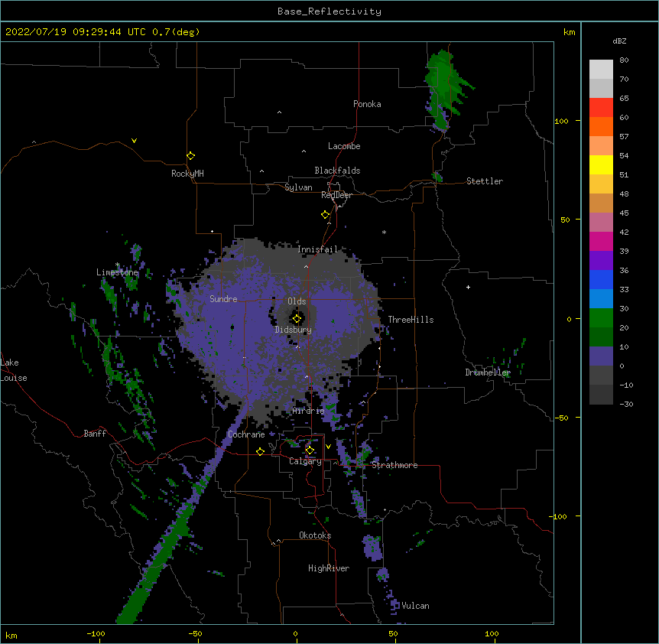Pick the blue 33-36 dBZ legend band

pos(601,280)
